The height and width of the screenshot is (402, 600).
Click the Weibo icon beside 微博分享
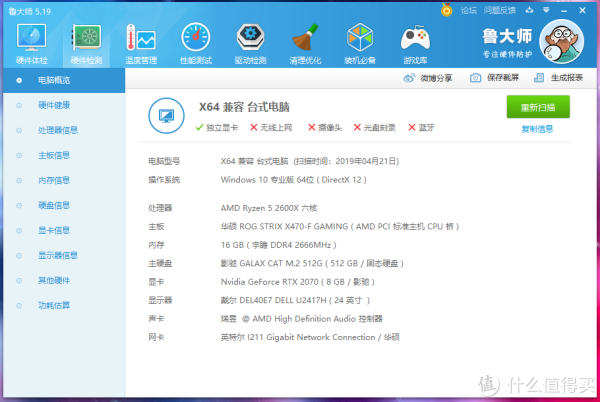[x=409, y=78]
